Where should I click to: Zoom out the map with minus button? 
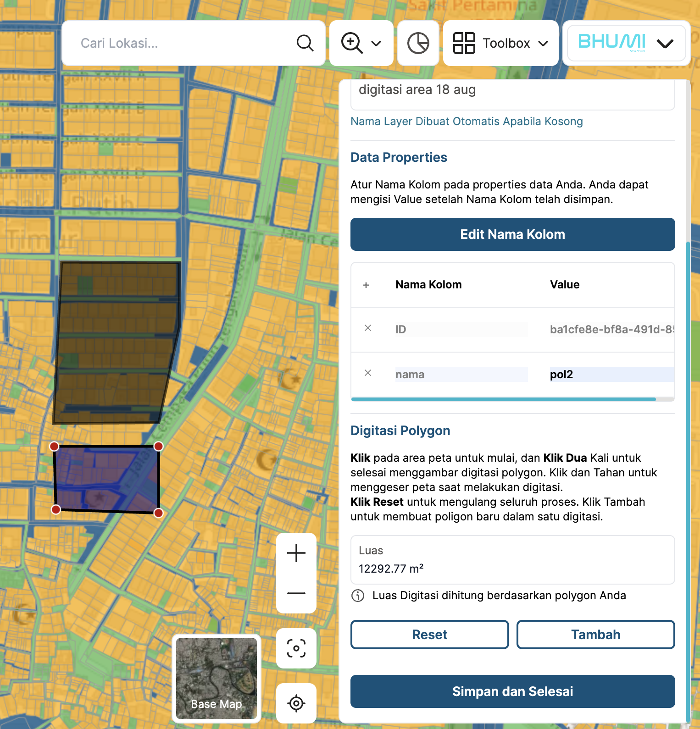coord(296,593)
